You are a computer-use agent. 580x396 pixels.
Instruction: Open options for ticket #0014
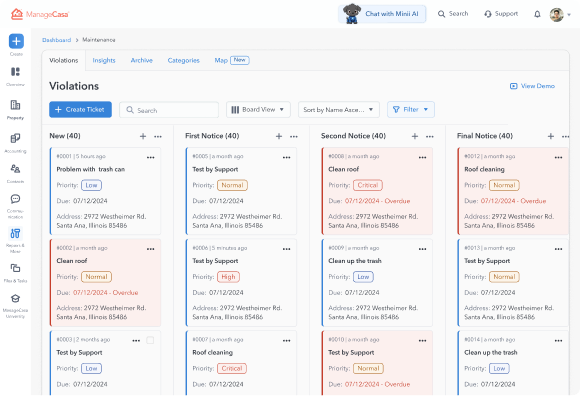558,341
